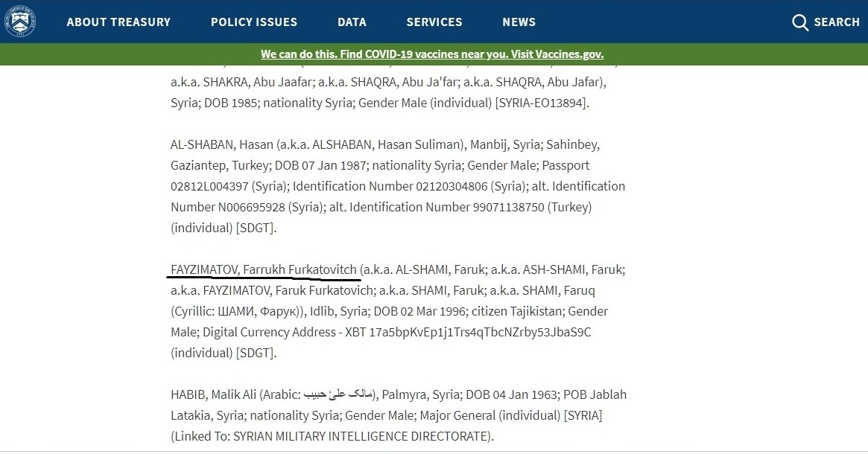Follow the COVID-19 vaccines banner link

pos(432,54)
